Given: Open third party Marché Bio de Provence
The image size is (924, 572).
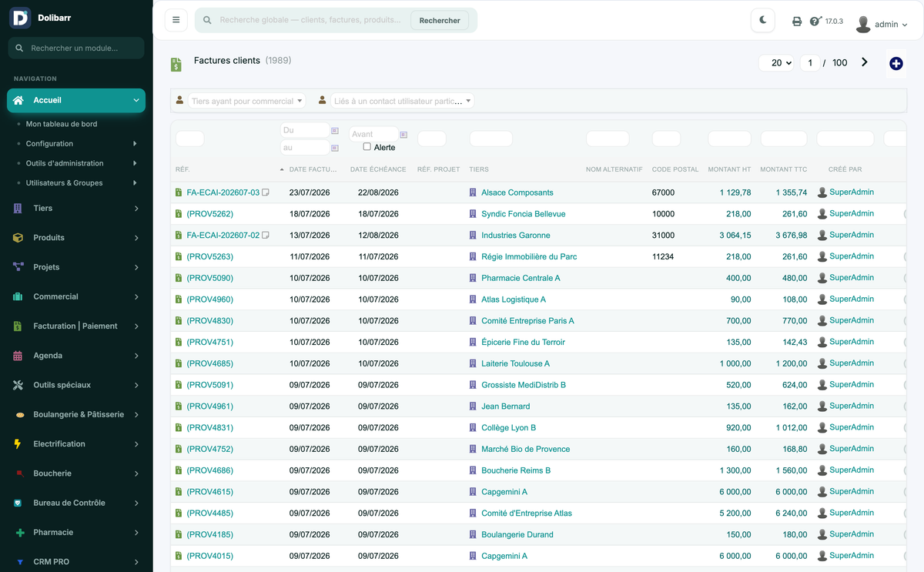Looking at the screenshot, I should pos(526,449).
